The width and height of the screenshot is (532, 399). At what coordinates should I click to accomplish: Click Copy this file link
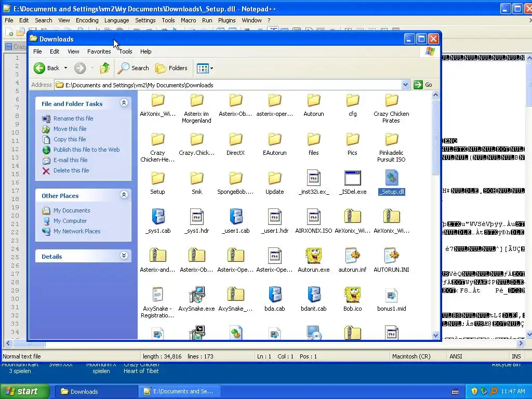[x=70, y=139]
